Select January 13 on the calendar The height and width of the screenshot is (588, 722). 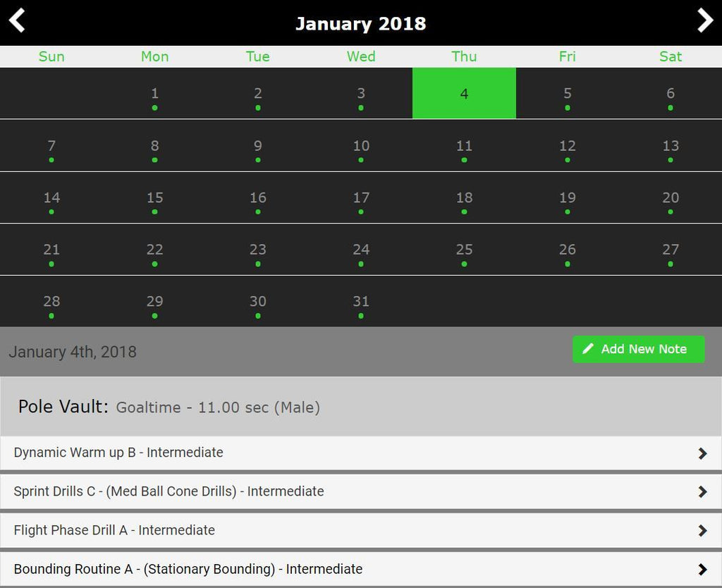point(671,145)
